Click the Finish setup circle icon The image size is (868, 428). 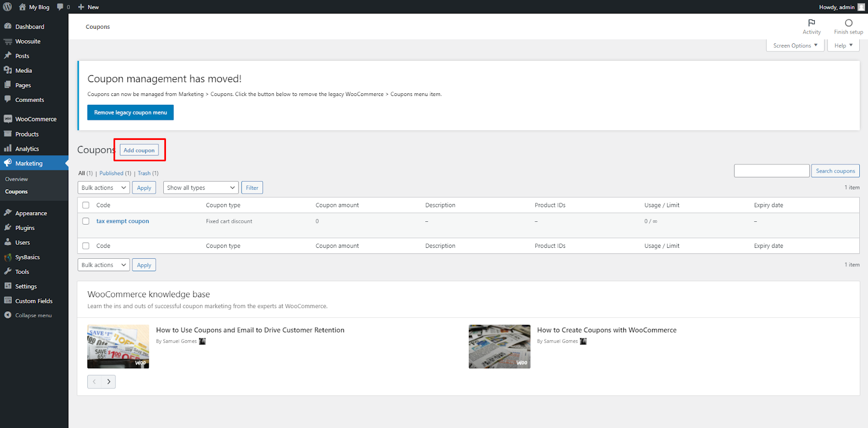pos(848,23)
